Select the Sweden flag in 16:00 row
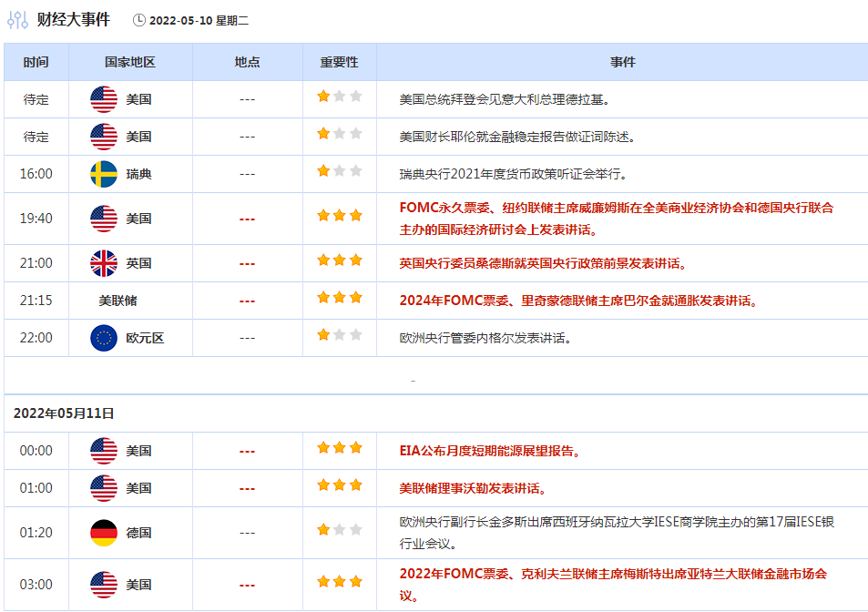Viewport: 868px width, 612px height. point(104,174)
